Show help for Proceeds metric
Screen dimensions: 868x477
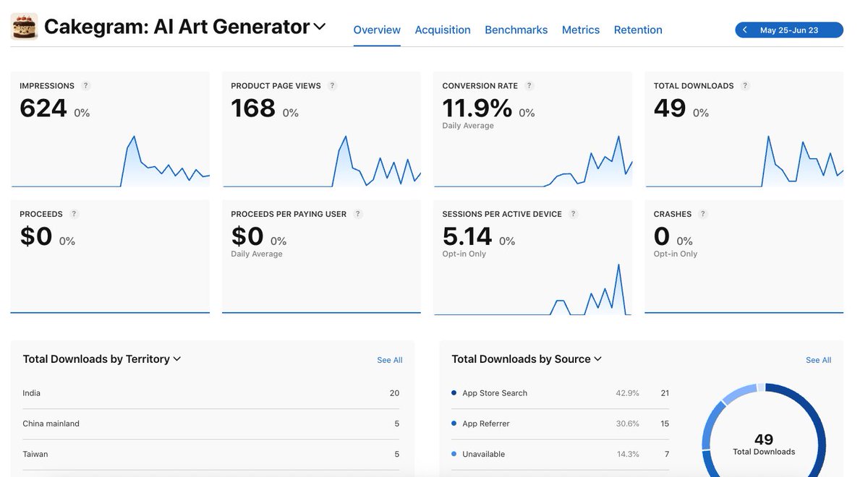pos(74,214)
